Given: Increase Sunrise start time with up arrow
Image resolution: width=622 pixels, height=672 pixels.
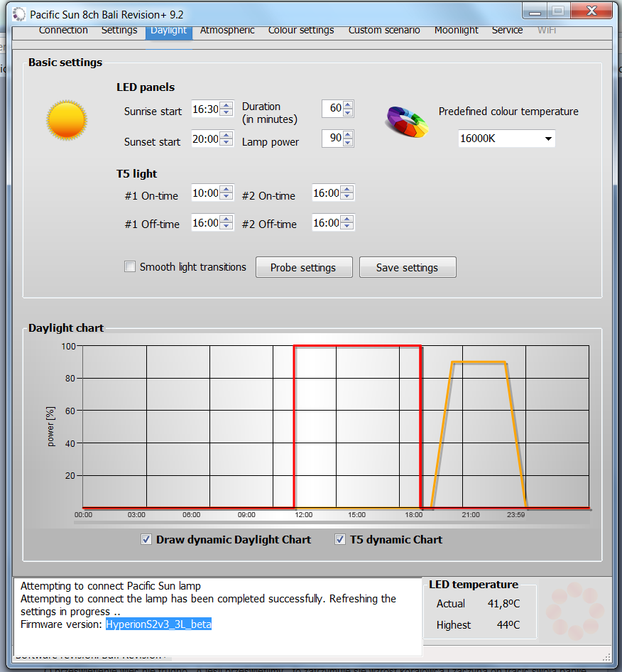Looking at the screenshot, I should 227,107.
